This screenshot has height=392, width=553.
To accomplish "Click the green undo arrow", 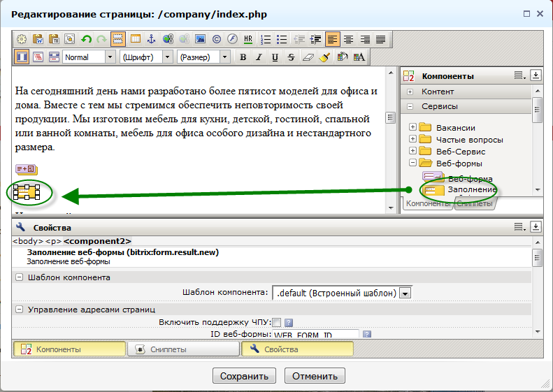I will [86, 40].
